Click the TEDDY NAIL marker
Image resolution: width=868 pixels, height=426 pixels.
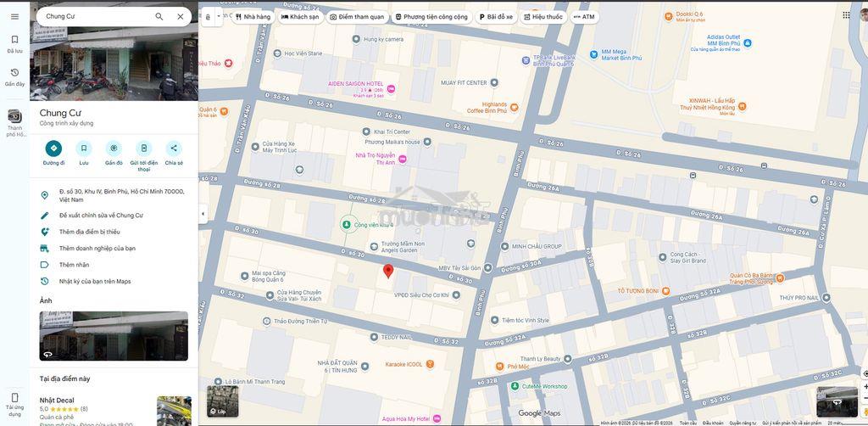coord(375,337)
